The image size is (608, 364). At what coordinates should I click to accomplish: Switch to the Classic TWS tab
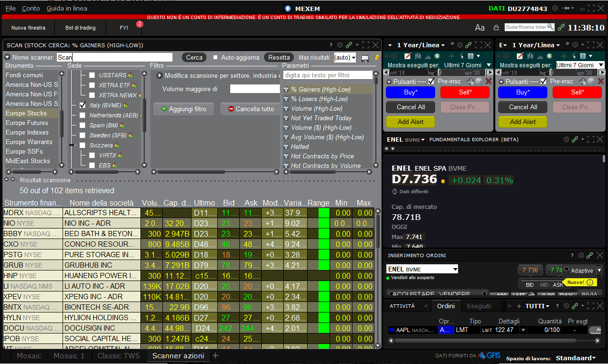point(118,356)
